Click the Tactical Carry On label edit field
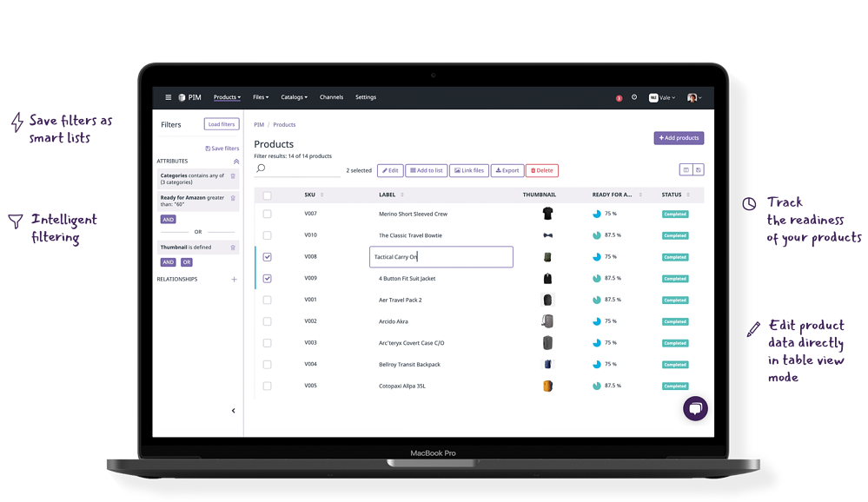The height and width of the screenshot is (502, 868). point(441,257)
